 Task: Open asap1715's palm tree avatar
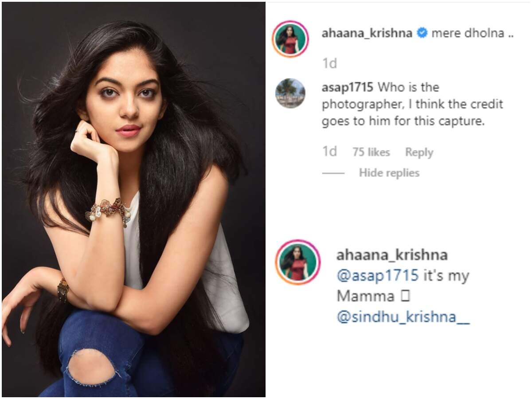pyautogui.click(x=290, y=93)
